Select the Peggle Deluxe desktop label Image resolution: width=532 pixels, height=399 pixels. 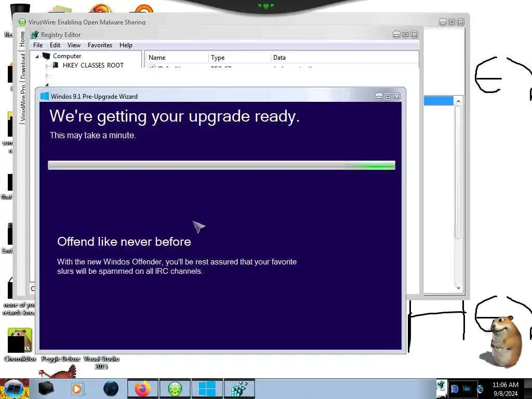click(61, 358)
